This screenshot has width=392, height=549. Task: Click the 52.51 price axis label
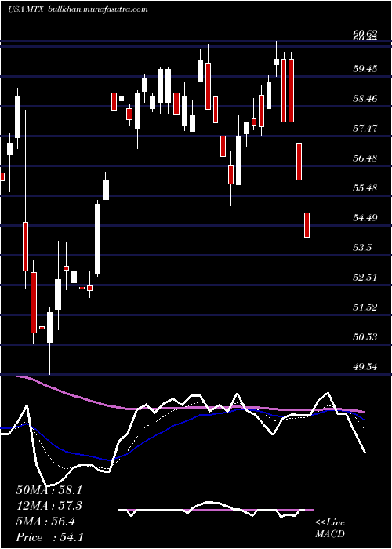pyautogui.click(x=365, y=278)
